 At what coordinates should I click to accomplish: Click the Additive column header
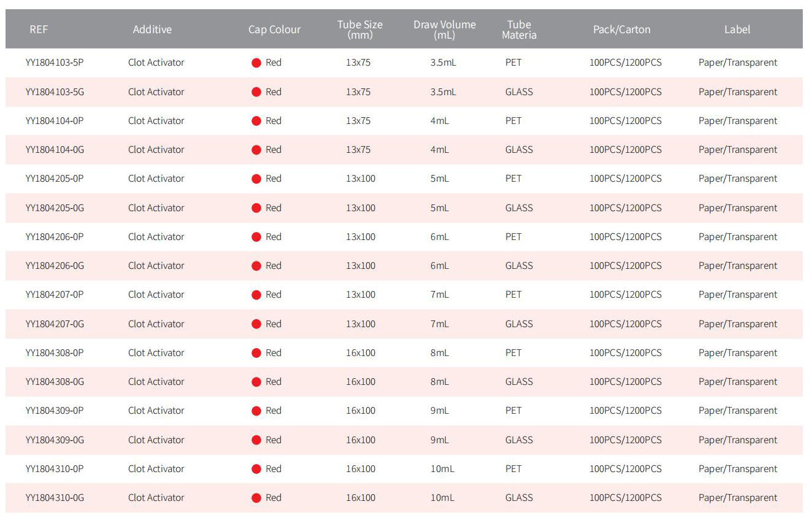coord(152,29)
